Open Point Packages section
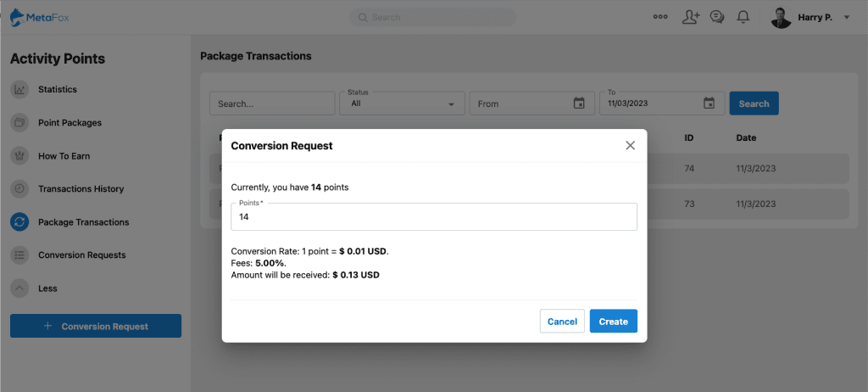This screenshot has width=868, height=392. [x=70, y=123]
